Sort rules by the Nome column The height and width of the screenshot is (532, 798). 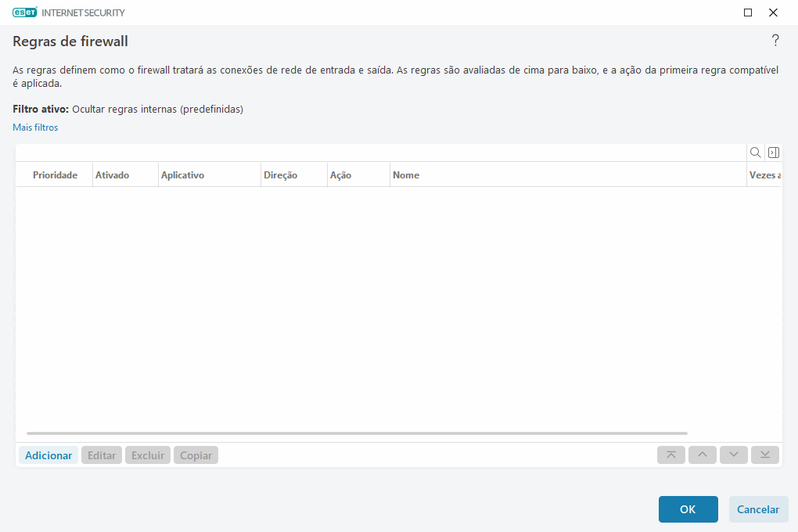[x=406, y=174]
